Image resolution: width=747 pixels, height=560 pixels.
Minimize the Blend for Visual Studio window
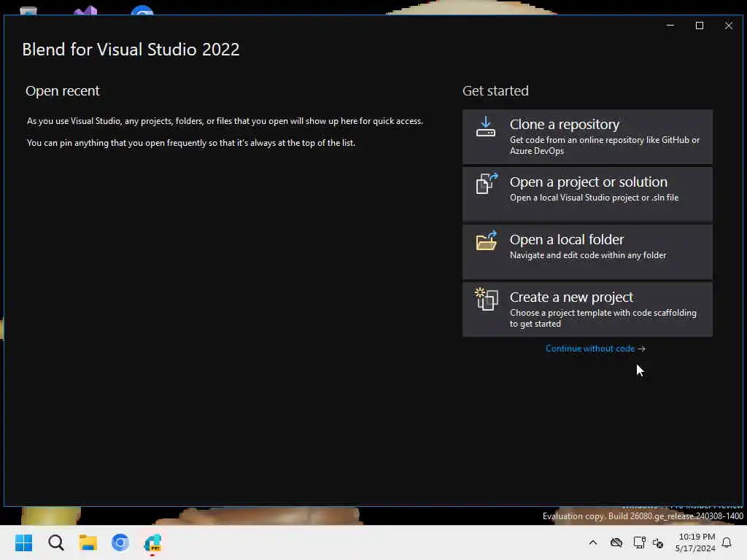tap(670, 26)
